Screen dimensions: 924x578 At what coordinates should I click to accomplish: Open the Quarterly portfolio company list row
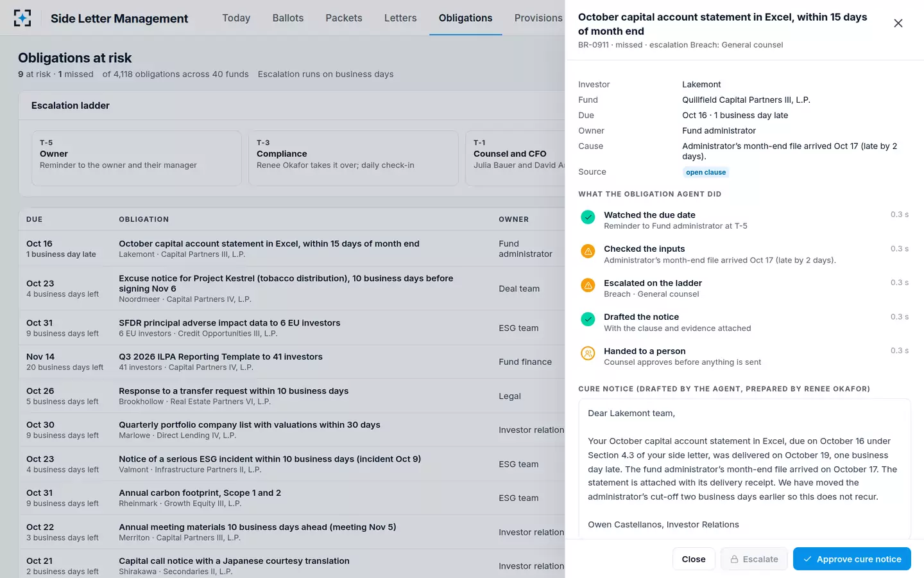(x=292, y=430)
